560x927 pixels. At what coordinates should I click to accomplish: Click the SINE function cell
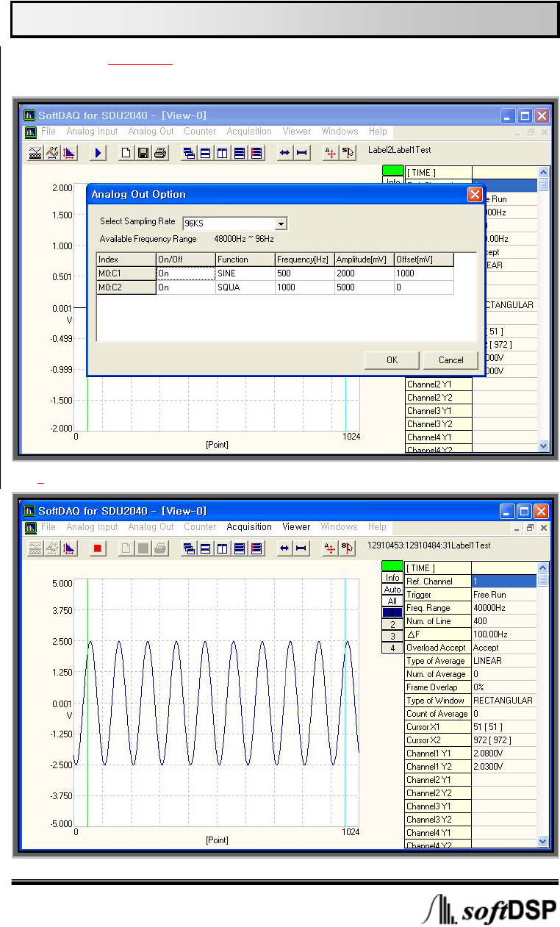(x=245, y=273)
